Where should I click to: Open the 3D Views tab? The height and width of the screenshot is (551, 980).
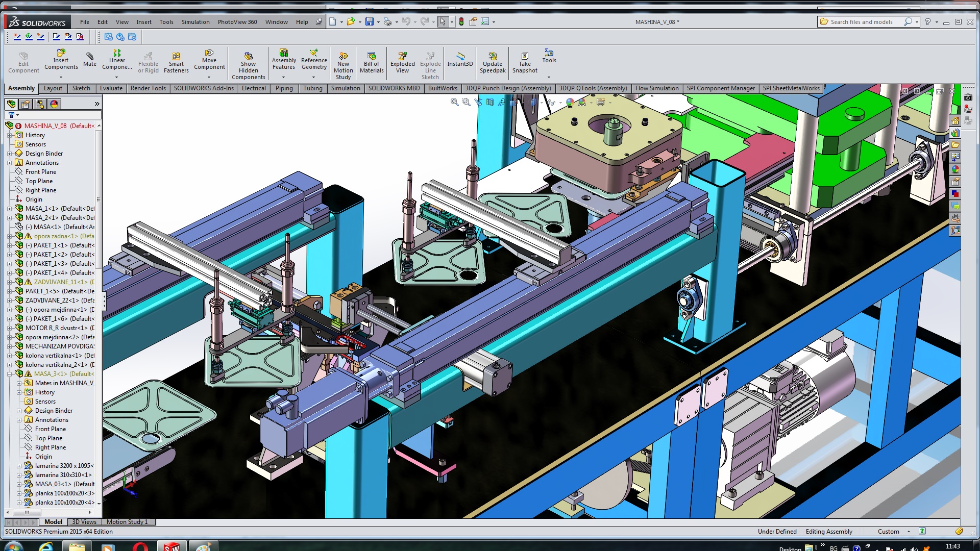(84, 522)
